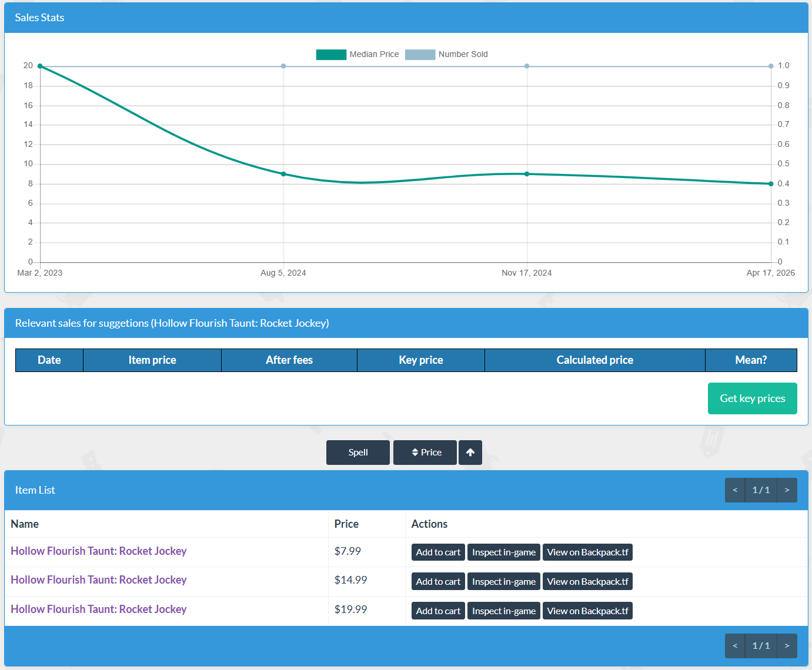Click previous page arrow at bottom pagination
This screenshot has width=812, height=670.
[x=735, y=646]
